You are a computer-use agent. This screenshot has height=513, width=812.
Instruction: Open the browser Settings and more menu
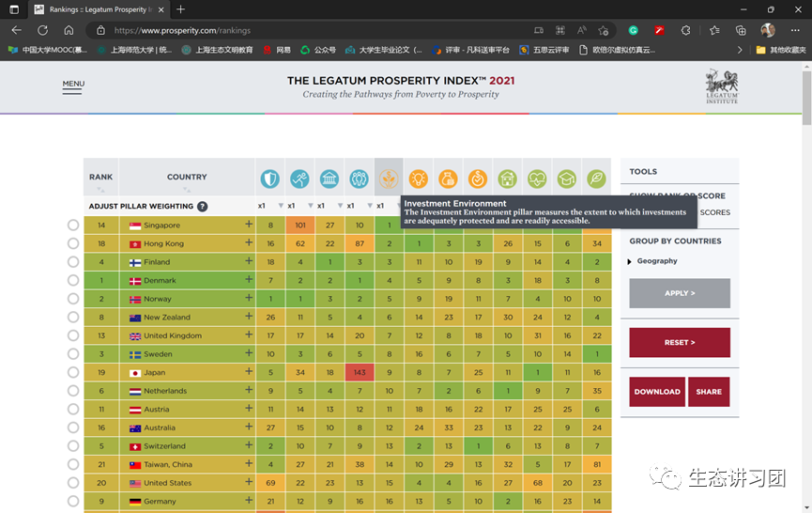(x=795, y=31)
